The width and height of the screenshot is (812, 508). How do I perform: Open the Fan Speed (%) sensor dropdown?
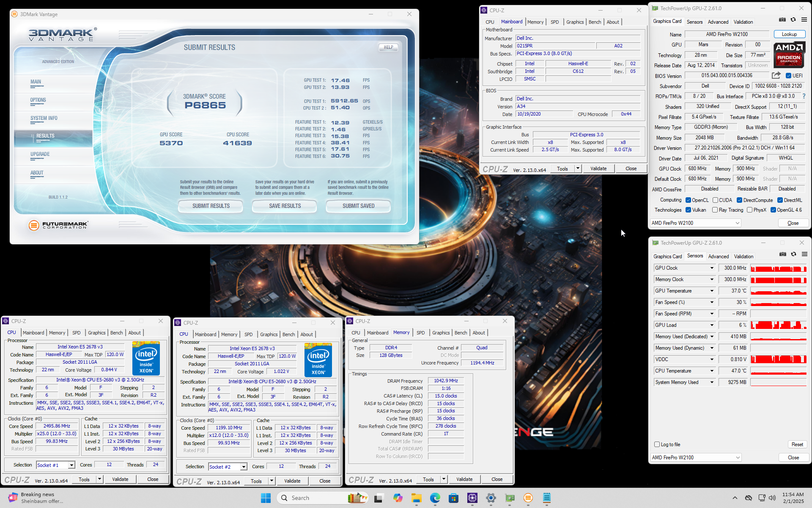712,302
